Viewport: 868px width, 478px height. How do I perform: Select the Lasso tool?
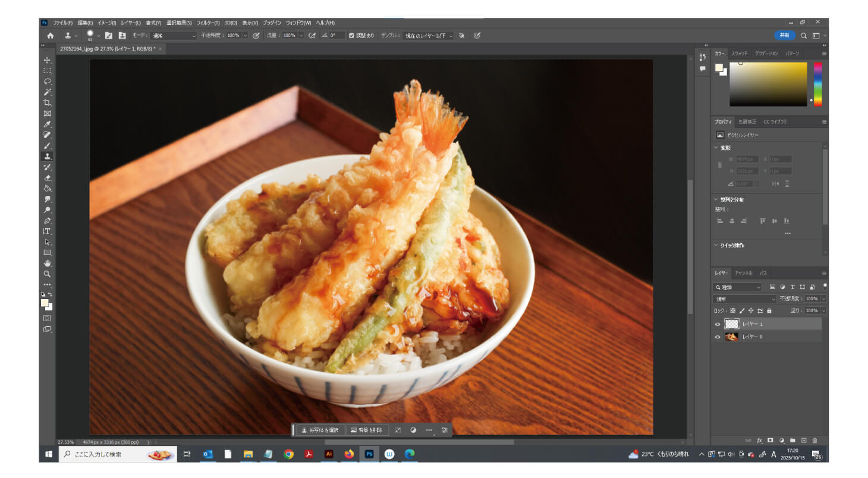[x=47, y=81]
